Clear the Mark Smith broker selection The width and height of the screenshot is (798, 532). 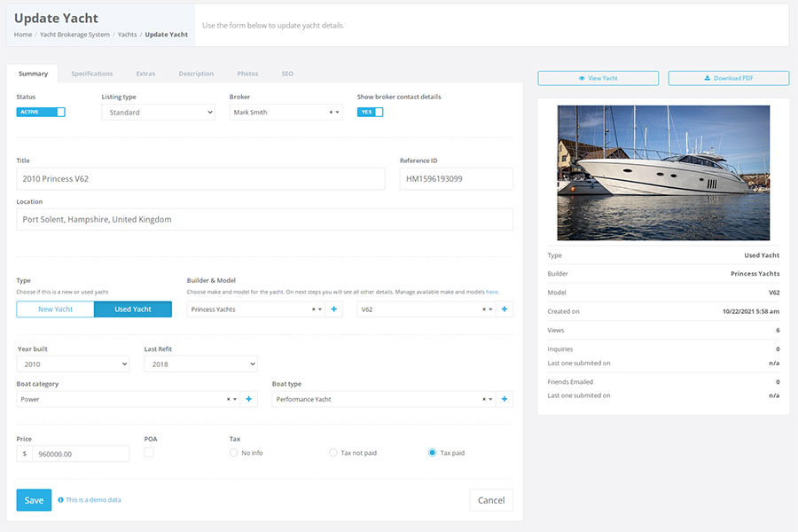331,113
